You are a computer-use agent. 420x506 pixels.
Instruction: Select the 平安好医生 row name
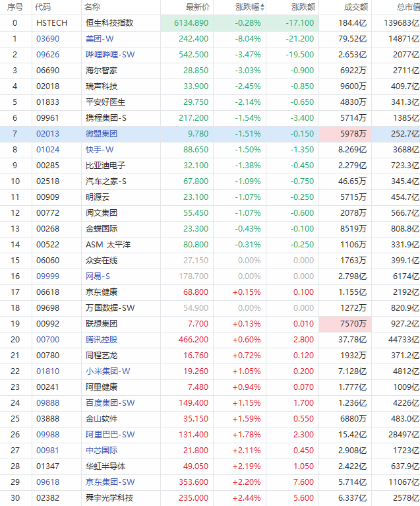[x=105, y=102]
